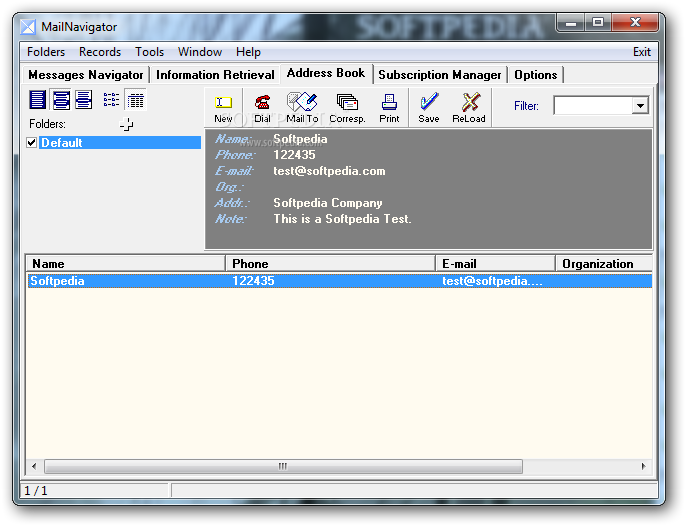Click horizontal scrollbar left arrow
This screenshot has width=686, height=526.
[x=35, y=466]
